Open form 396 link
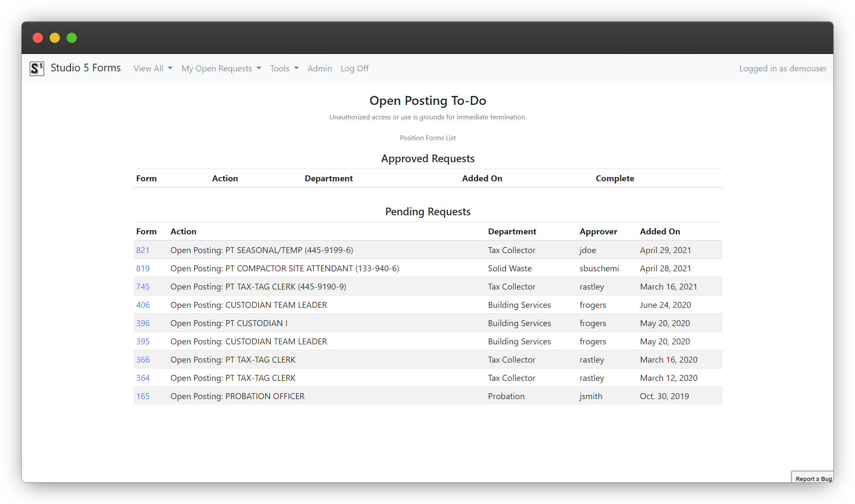 coord(143,323)
